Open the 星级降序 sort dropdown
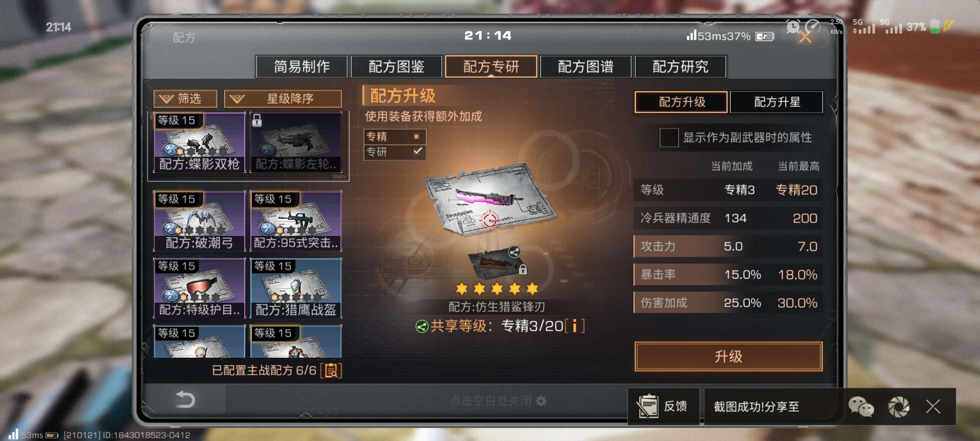 tap(283, 99)
